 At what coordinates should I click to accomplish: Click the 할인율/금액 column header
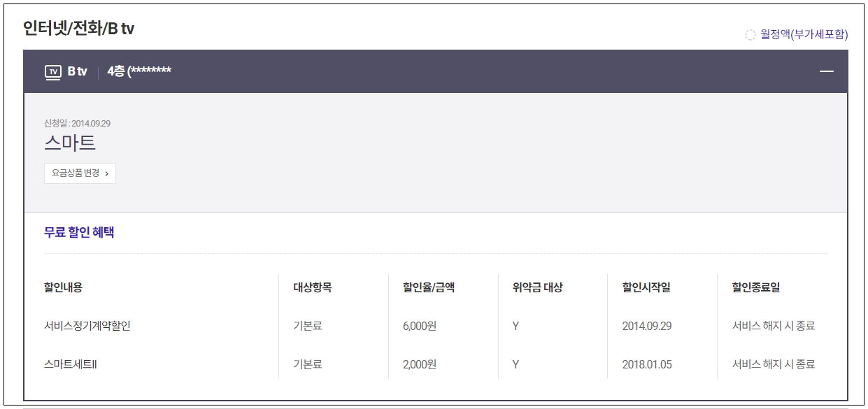pos(429,287)
